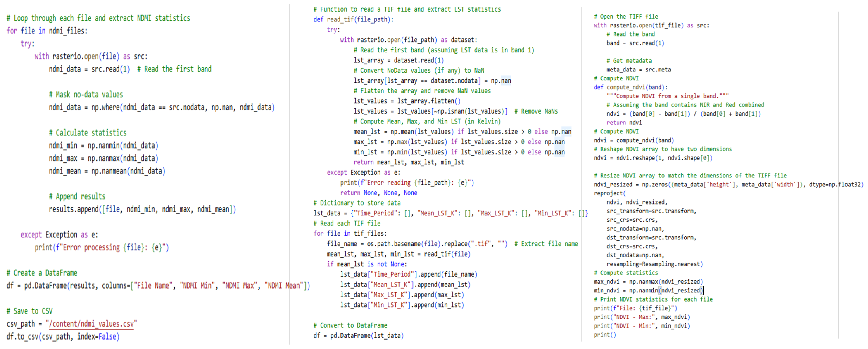This screenshot has height=349, width=868.
Task: Click the underlined "/content/ndmi_values.csv" path string
Action: coord(91,324)
